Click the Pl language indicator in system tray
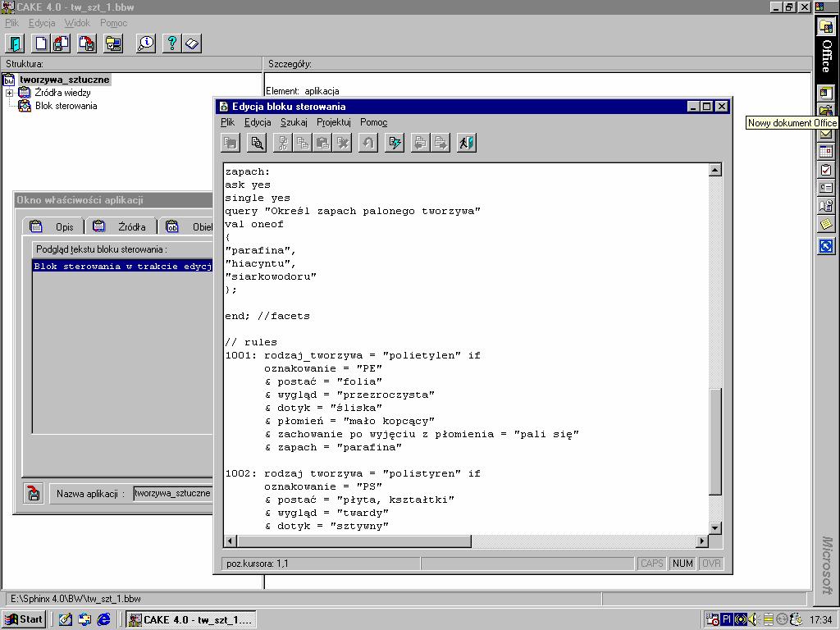840x630 pixels. [727, 619]
